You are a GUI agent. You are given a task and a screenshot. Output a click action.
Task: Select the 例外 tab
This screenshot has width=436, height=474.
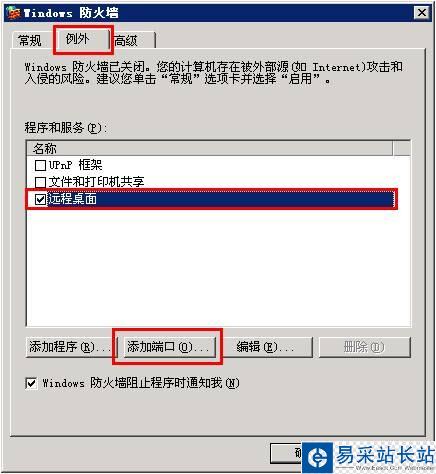[x=77, y=39]
